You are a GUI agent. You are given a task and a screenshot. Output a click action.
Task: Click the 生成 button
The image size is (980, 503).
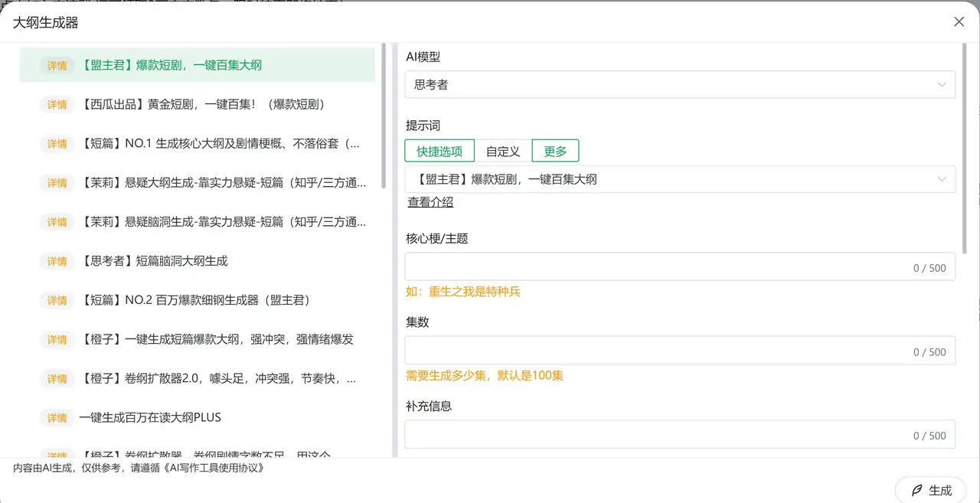coord(930,490)
